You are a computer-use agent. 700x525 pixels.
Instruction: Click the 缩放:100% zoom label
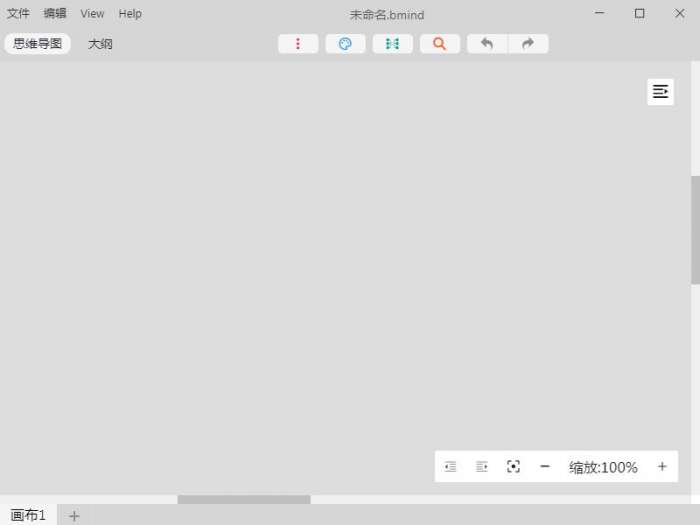[603, 467]
